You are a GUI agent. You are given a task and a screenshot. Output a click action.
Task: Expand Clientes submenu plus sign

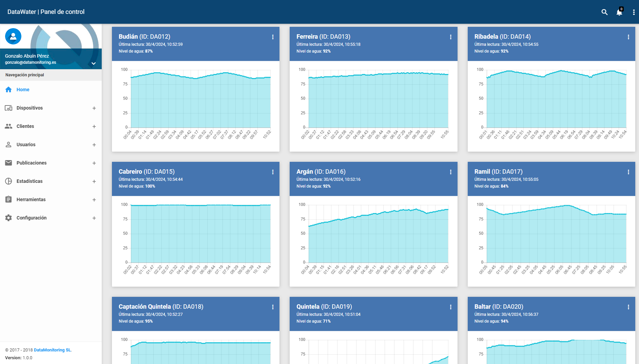(x=94, y=127)
